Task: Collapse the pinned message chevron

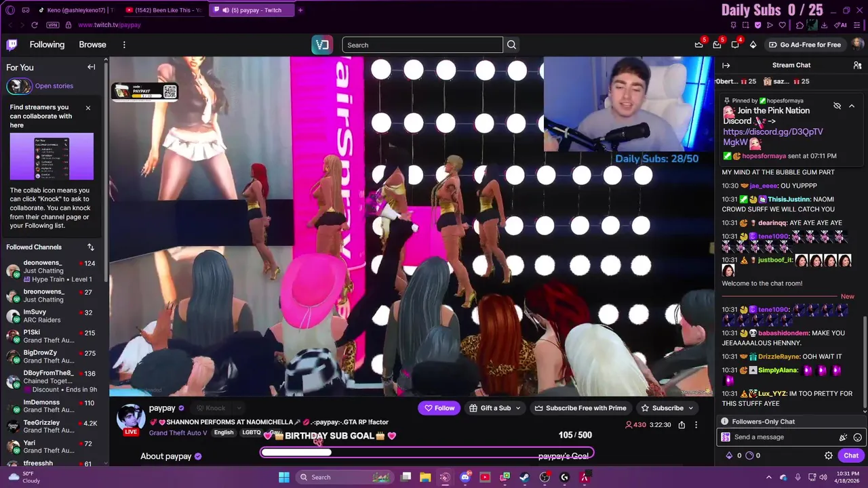Action: [852, 106]
